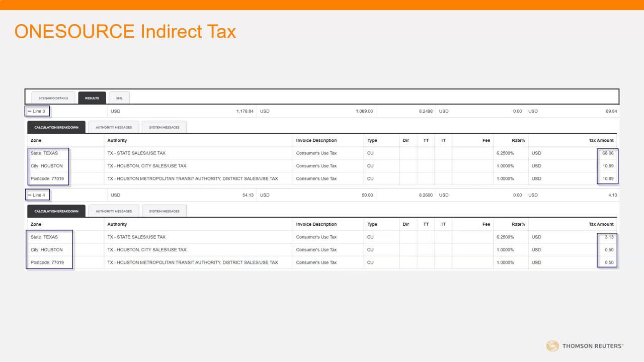Open Authority Messages tab under Line 3
This screenshot has height=362, width=644.
[x=114, y=128]
